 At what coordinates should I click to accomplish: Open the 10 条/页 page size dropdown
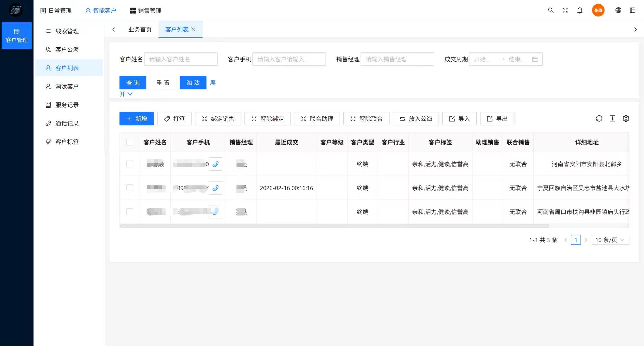click(610, 240)
